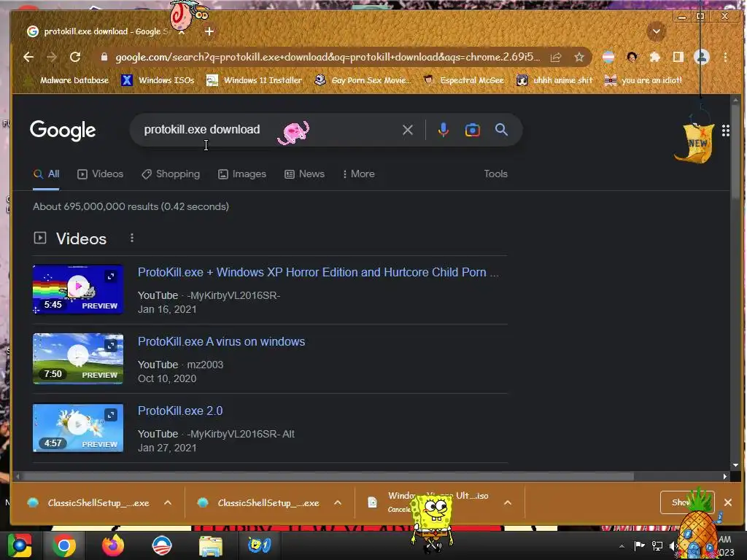The height and width of the screenshot is (560, 747).
Task: Go back using the browser back arrow
Action: pos(28,57)
